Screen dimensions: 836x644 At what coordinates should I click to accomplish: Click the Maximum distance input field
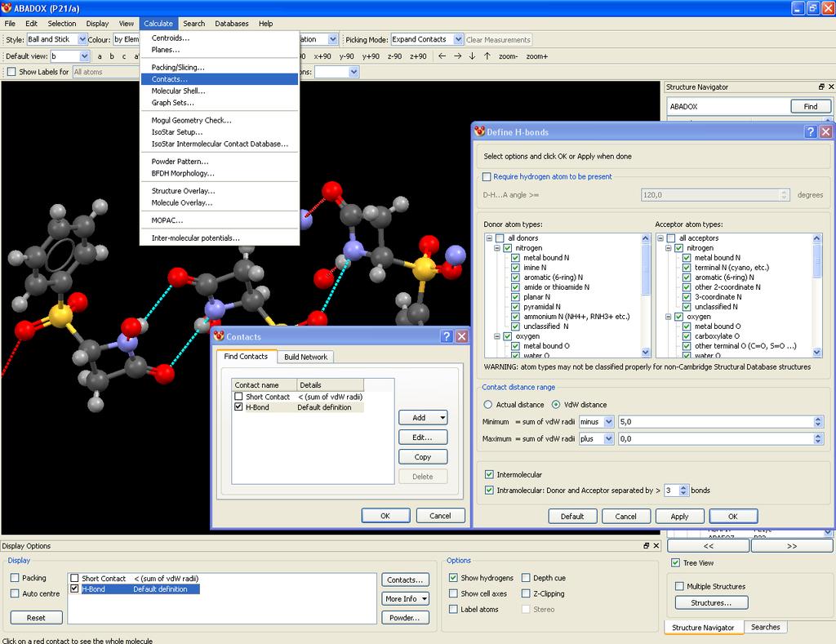(x=716, y=438)
